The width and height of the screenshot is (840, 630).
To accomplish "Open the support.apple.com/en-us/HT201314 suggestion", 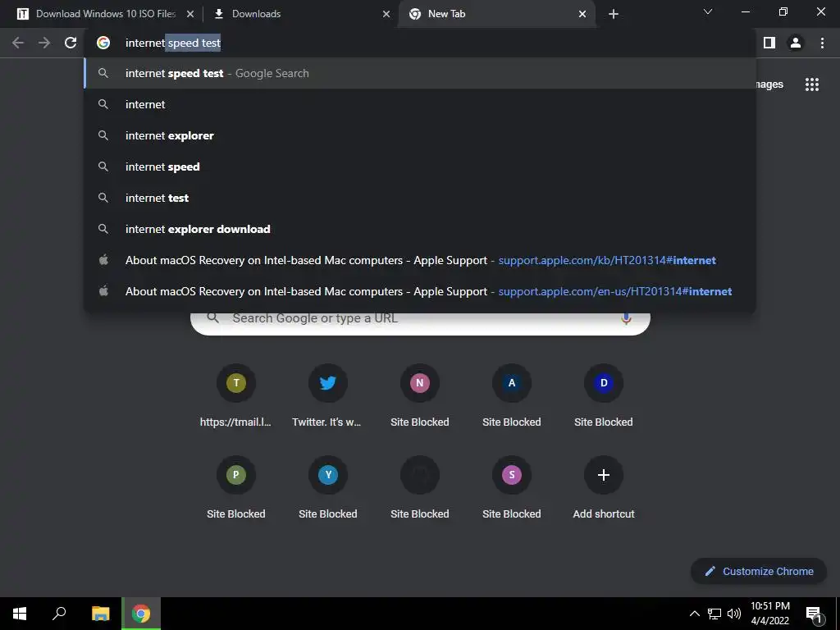I will point(420,291).
